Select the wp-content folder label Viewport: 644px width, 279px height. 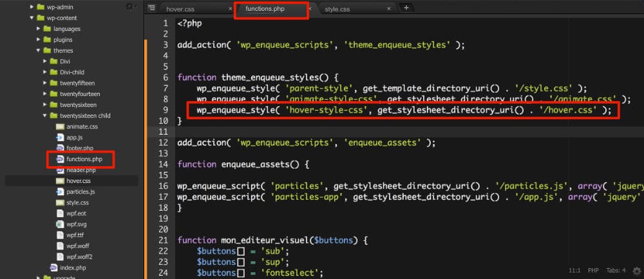point(62,18)
